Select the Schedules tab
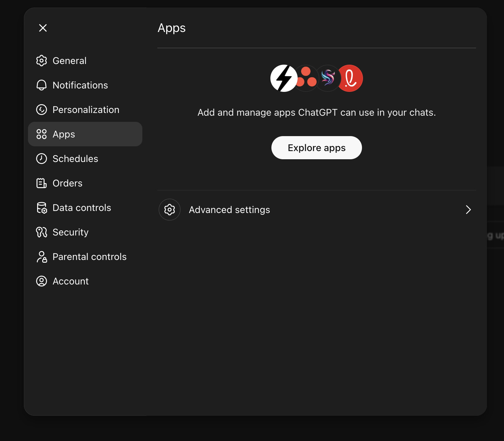The image size is (504, 441). click(x=85, y=159)
